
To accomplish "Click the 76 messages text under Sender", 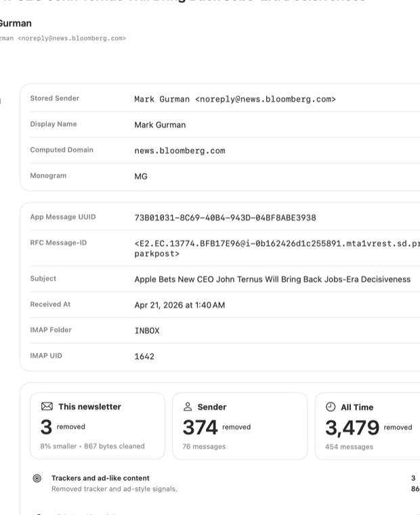I will click(x=204, y=447).
